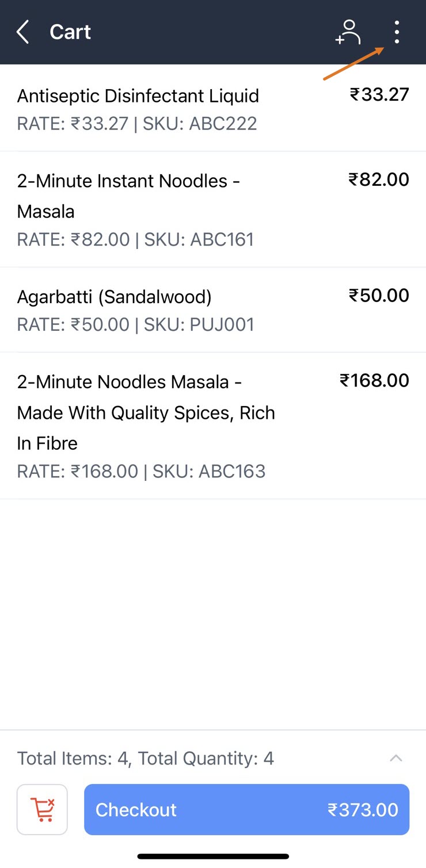
Task: Open the Made With Quality Spices noodles item
Action: point(146,412)
